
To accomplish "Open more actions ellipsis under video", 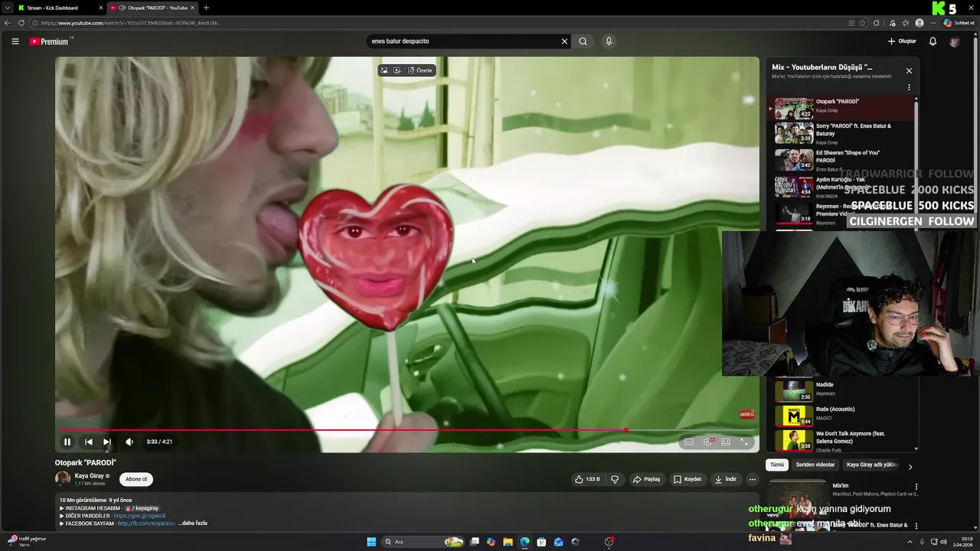I will click(x=752, y=479).
